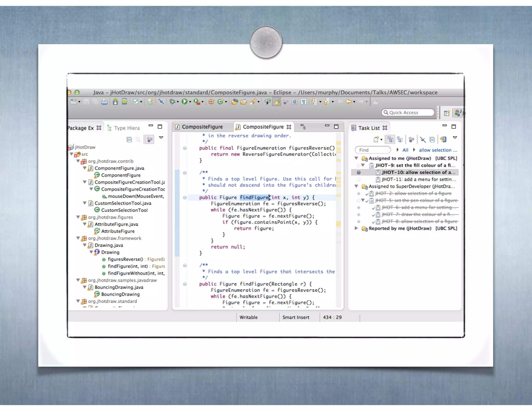Open Task List view menu triangle

[x=455, y=137]
